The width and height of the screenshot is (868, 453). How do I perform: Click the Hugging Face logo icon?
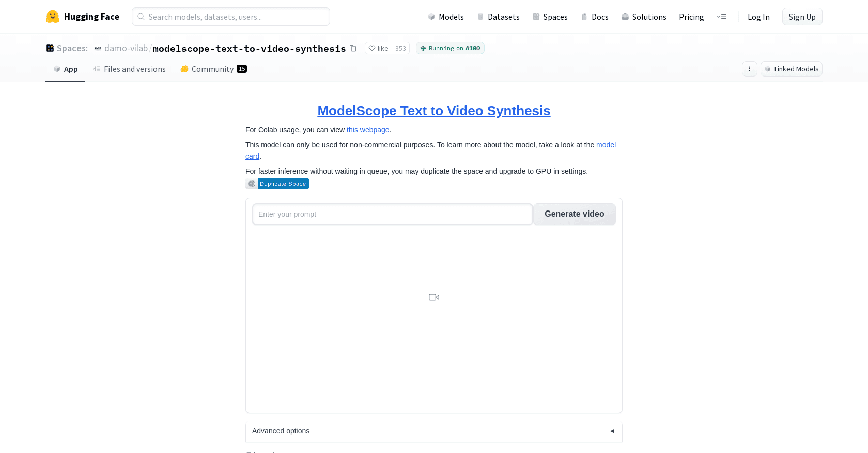[x=53, y=17]
